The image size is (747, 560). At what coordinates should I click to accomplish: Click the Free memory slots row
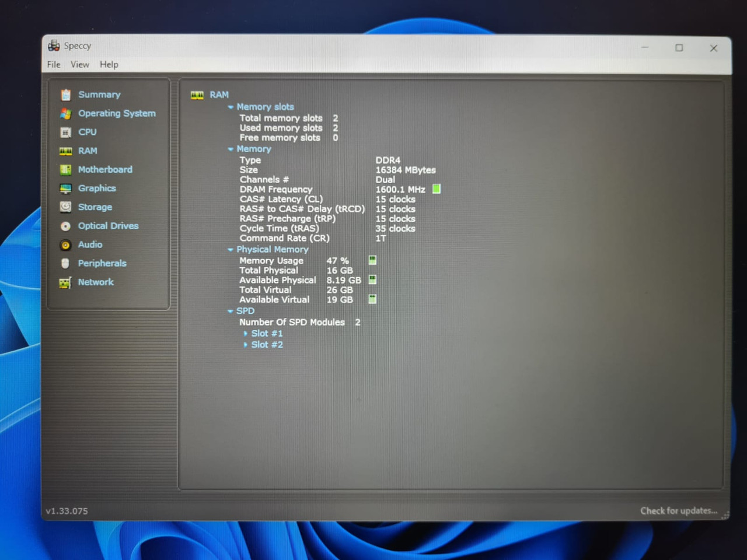coord(289,138)
